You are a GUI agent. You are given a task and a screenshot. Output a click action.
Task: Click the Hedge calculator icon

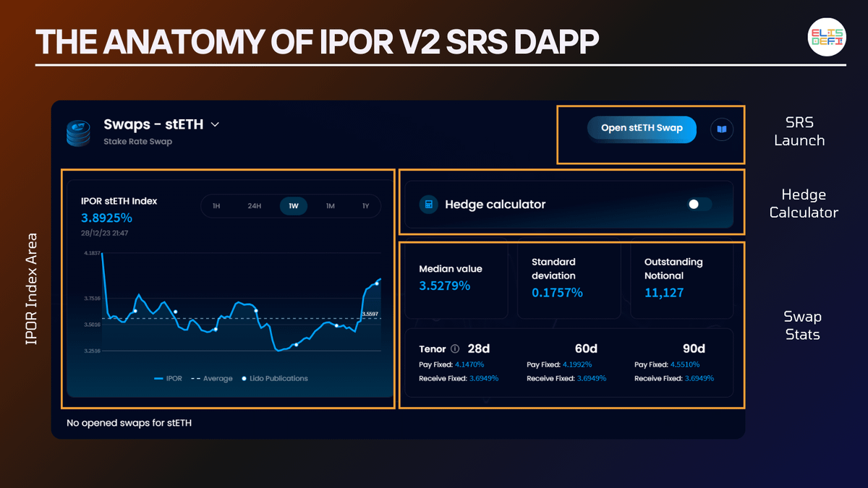point(429,205)
